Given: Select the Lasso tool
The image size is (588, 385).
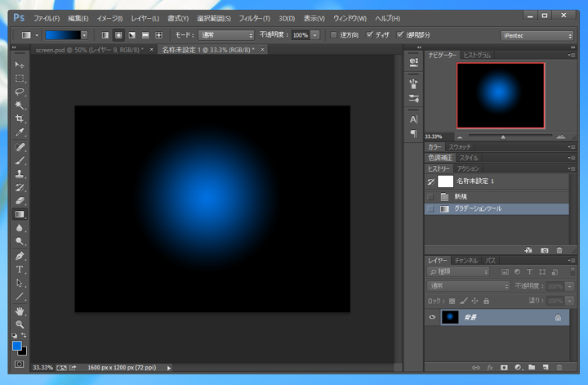Looking at the screenshot, I should pyautogui.click(x=20, y=92).
